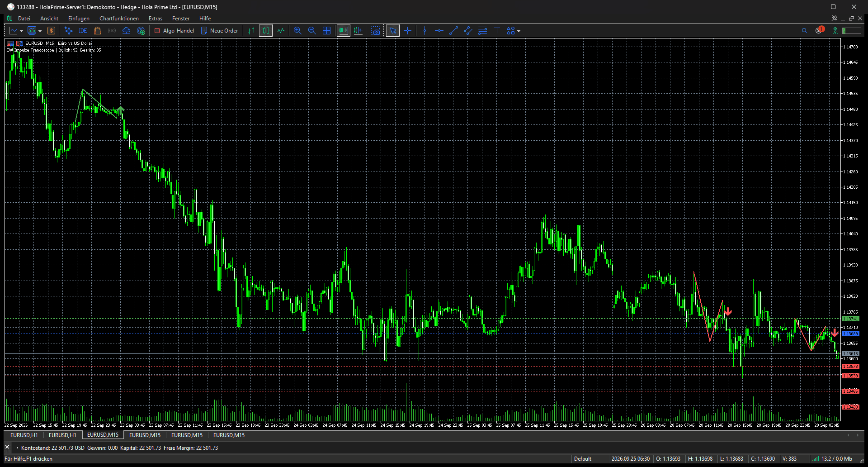Screen dimensions: 868x467
Task: Expand the chart type dropdown arrow
Action: [x=21, y=31]
